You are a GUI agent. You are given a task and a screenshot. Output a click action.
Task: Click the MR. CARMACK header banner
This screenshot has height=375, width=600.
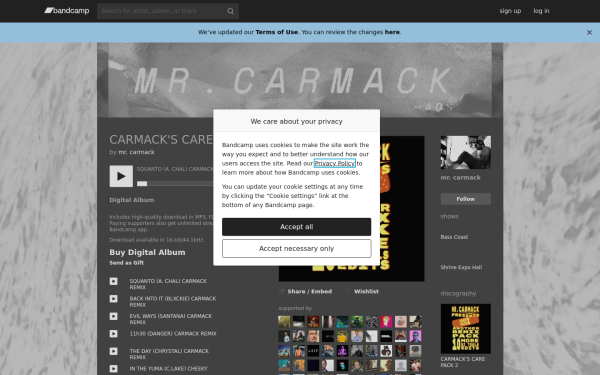pyautogui.click(x=300, y=80)
